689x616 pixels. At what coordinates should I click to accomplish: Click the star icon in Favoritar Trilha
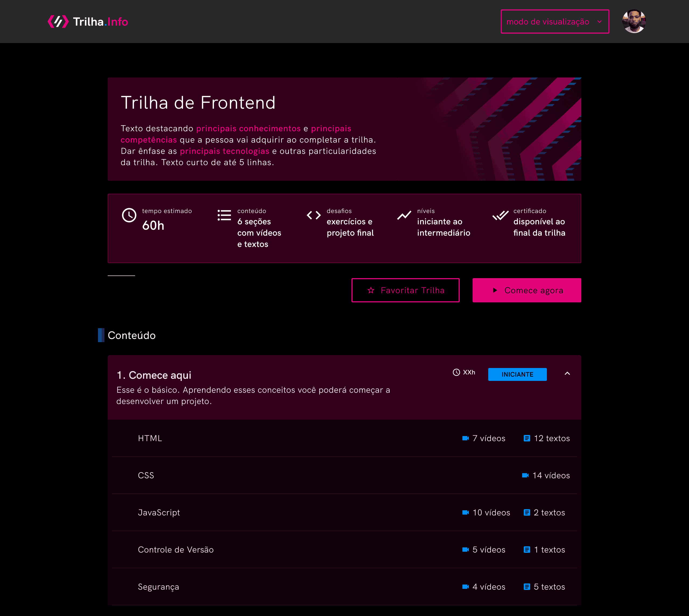371,291
